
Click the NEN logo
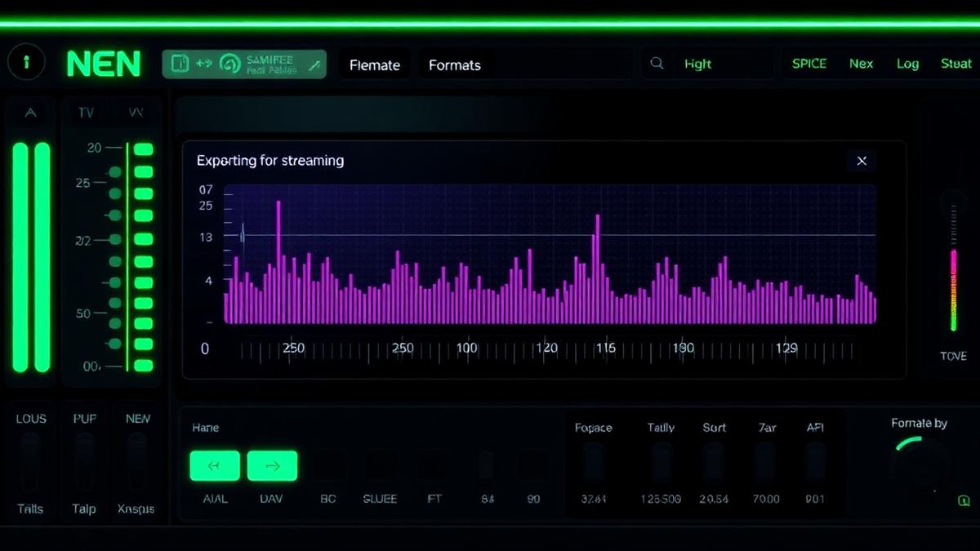coord(103,64)
